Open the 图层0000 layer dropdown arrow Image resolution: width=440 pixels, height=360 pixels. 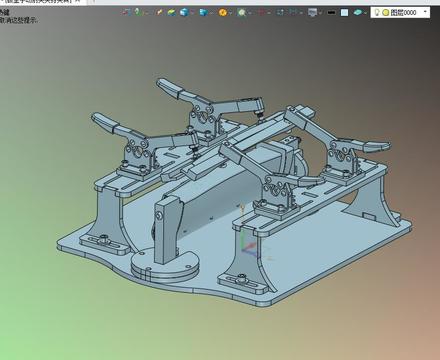click(425, 12)
